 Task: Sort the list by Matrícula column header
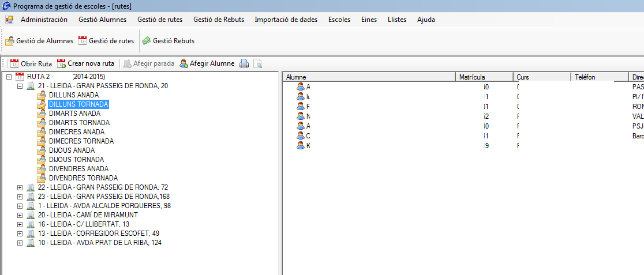coord(484,77)
